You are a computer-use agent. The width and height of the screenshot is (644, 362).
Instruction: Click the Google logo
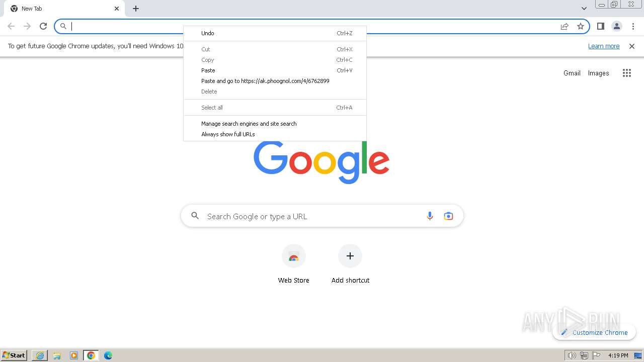coord(321,162)
